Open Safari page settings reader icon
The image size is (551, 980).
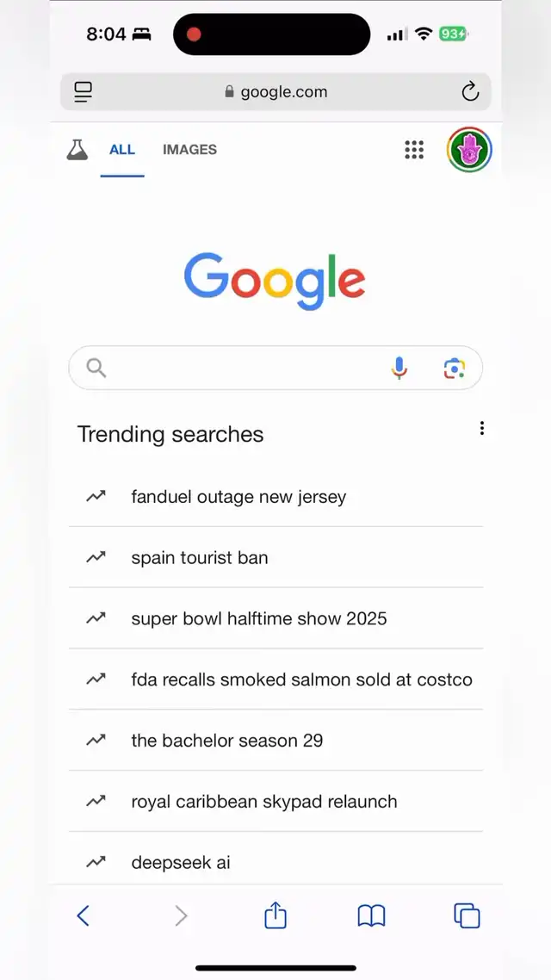click(x=84, y=92)
